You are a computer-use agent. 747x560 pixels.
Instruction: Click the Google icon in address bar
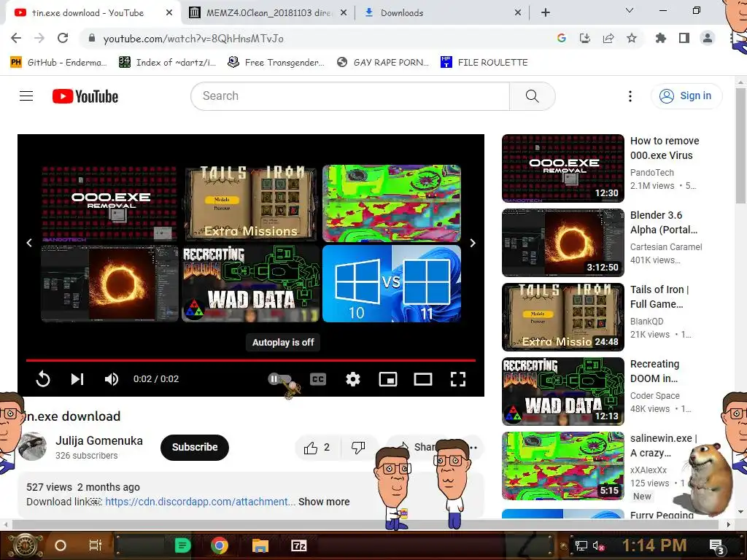click(561, 38)
